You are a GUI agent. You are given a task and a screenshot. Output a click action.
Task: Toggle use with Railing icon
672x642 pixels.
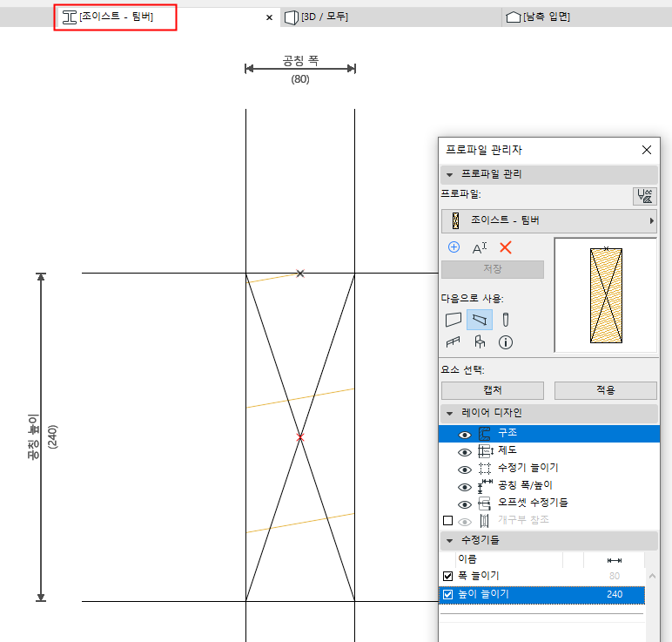[x=453, y=341]
